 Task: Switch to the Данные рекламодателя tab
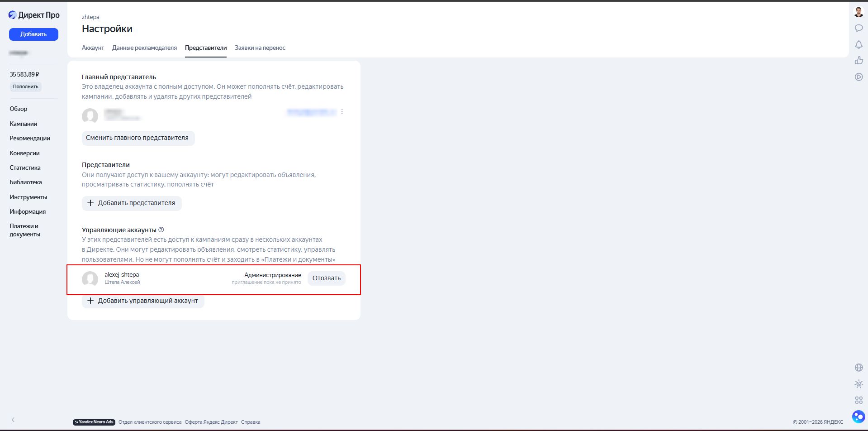click(x=144, y=48)
